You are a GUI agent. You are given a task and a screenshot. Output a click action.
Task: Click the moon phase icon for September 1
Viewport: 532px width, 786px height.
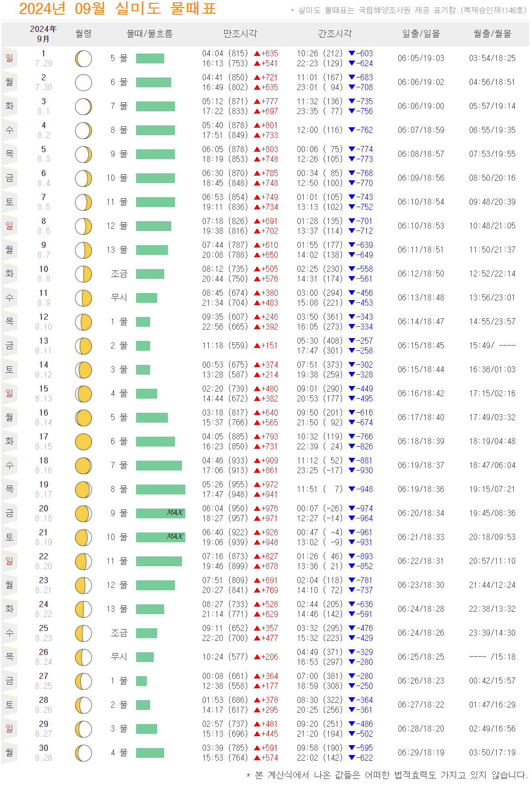point(84,59)
